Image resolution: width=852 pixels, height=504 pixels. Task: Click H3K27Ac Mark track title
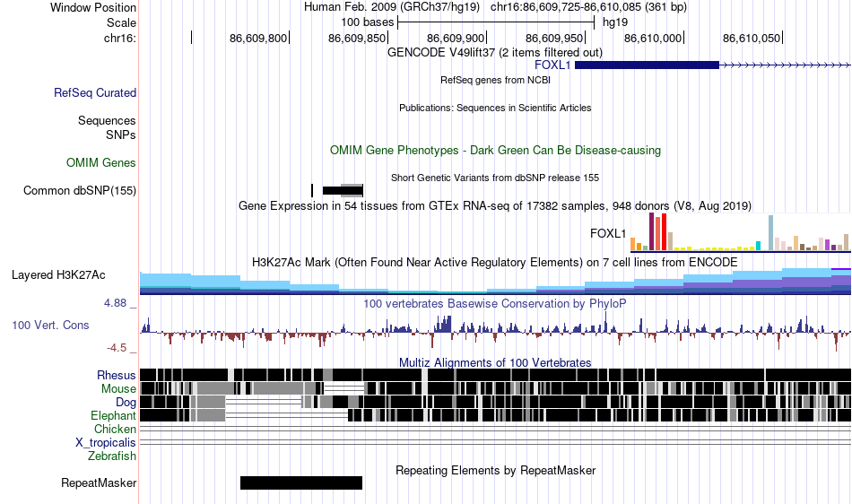pos(495,263)
